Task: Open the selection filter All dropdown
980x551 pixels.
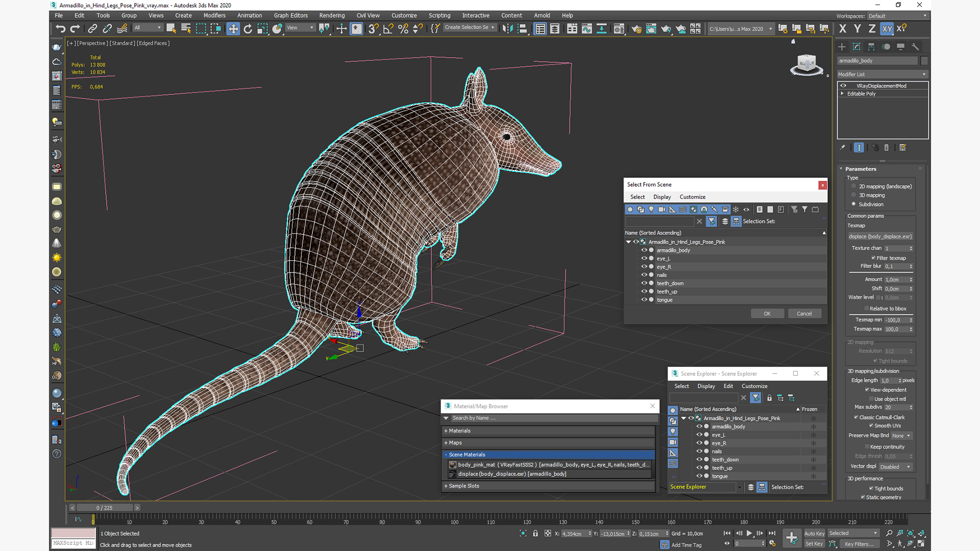Action: (x=148, y=28)
